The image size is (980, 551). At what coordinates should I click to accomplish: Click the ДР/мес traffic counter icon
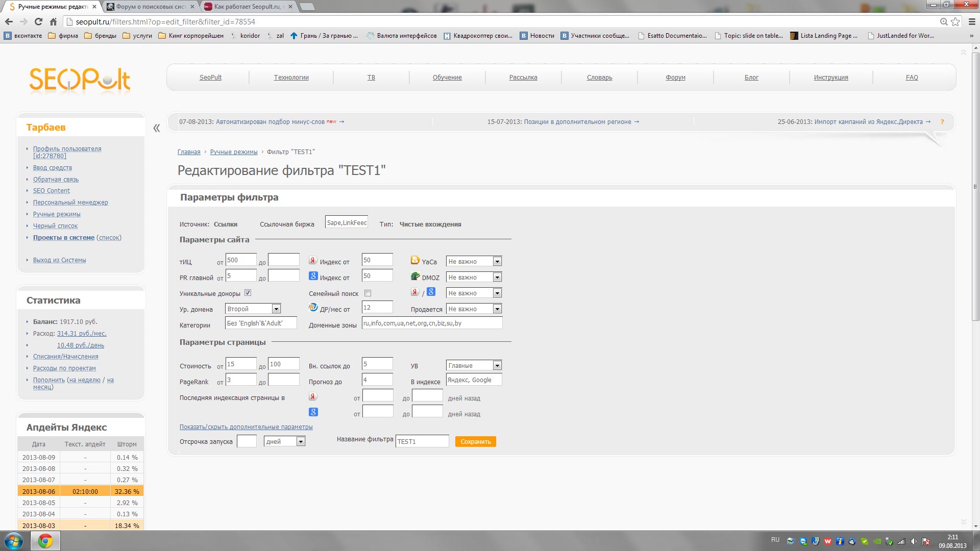pos(313,308)
